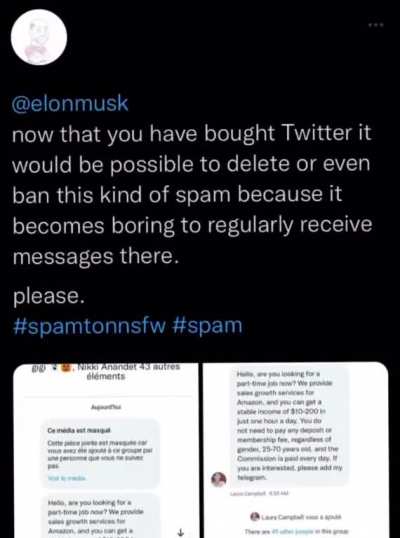This screenshot has height=538, width=400.
Task: Open the right attached screenshot with the part-time job spam
Action: point(296,450)
